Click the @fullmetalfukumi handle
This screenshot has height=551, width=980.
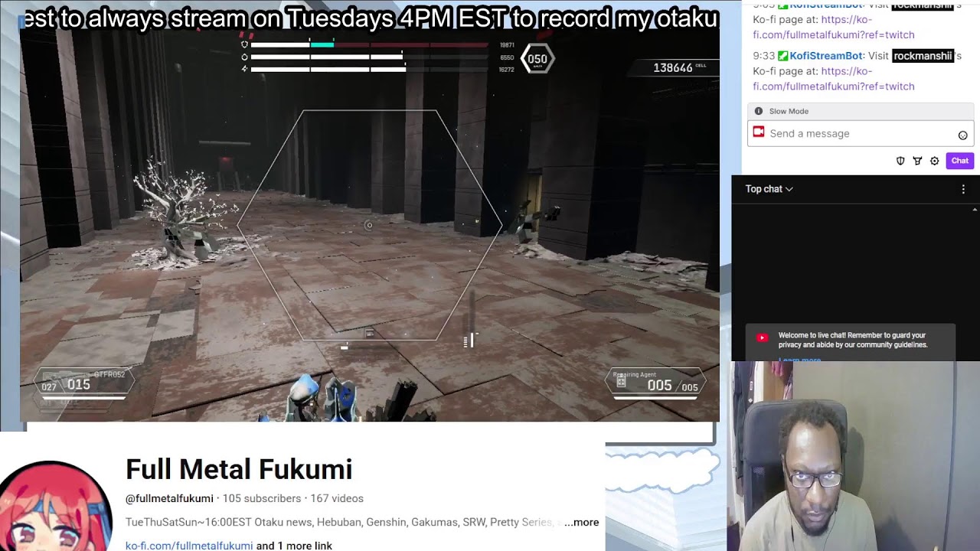click(169, 498)
